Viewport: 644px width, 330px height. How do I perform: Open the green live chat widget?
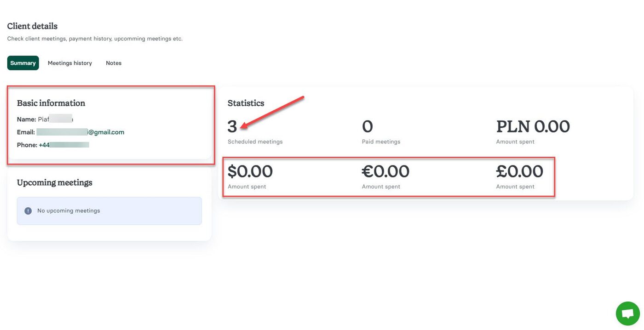point(627,313)
